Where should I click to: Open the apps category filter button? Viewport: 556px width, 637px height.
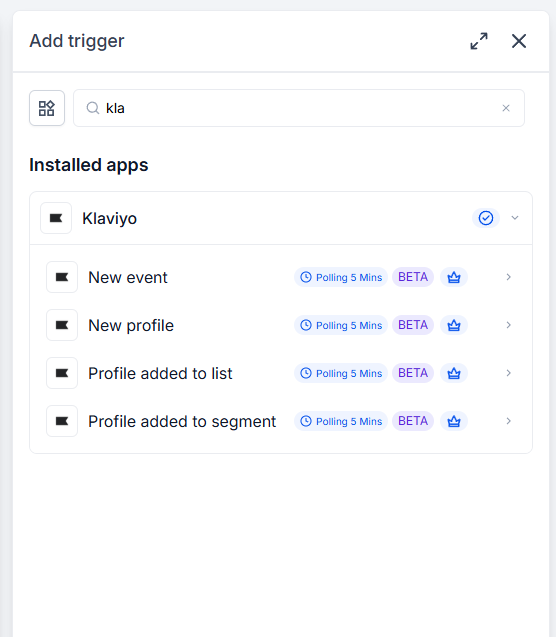pos(47,108)
